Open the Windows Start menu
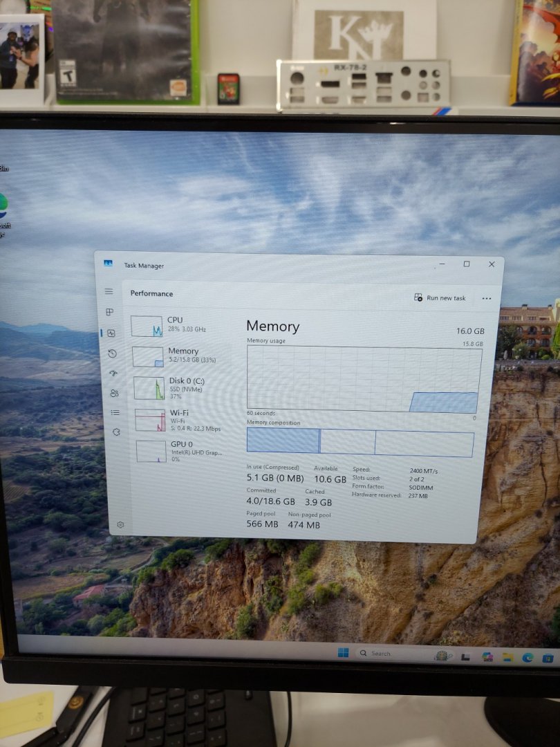Image resolution: width=560 pixels, height=747 pixels. coord(343,653)
